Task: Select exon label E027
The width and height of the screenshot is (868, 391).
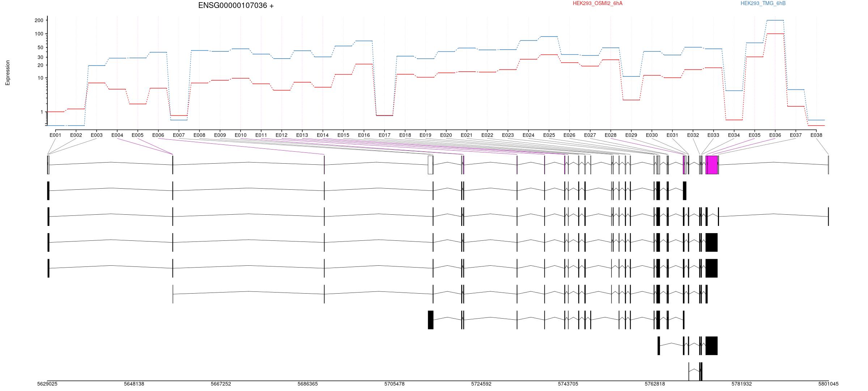Action: pos(590,135)
